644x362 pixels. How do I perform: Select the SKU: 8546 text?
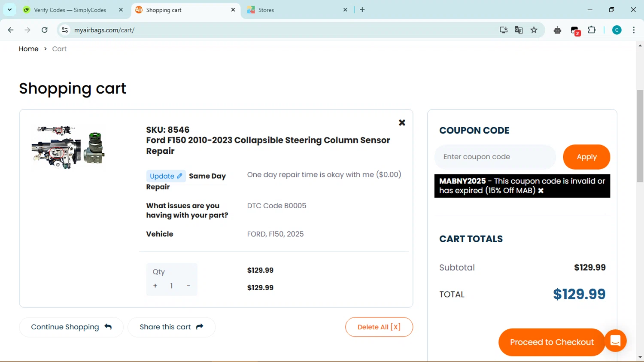click(168, 130)
